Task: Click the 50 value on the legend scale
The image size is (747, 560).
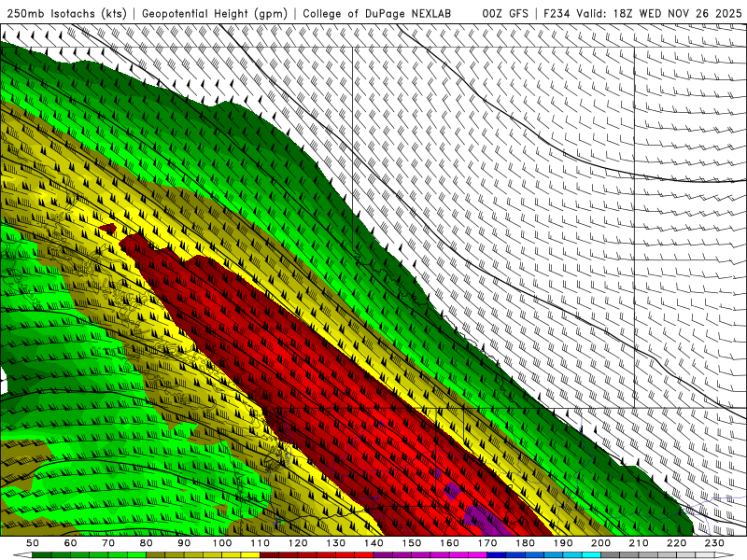Action: coord(33,543)
